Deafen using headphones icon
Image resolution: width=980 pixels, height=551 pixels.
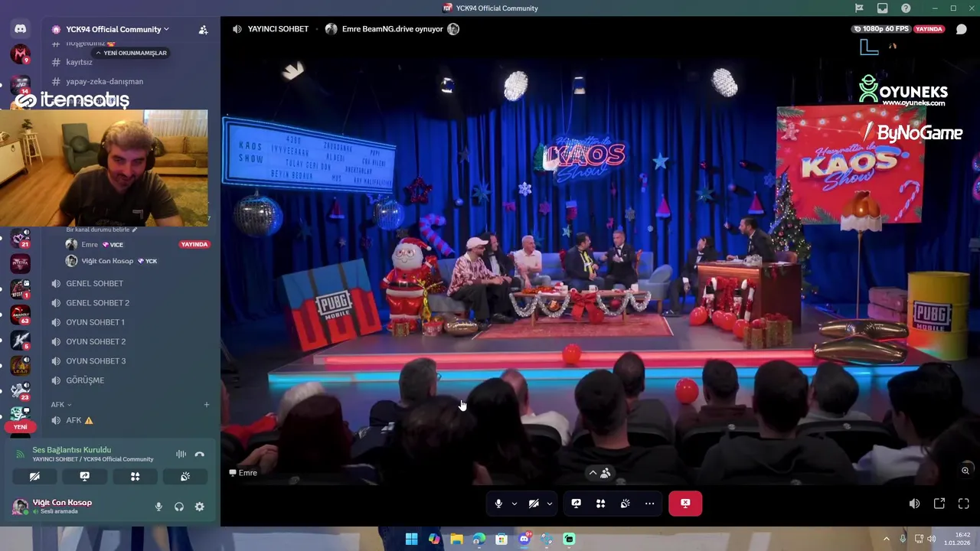point(179,507)
